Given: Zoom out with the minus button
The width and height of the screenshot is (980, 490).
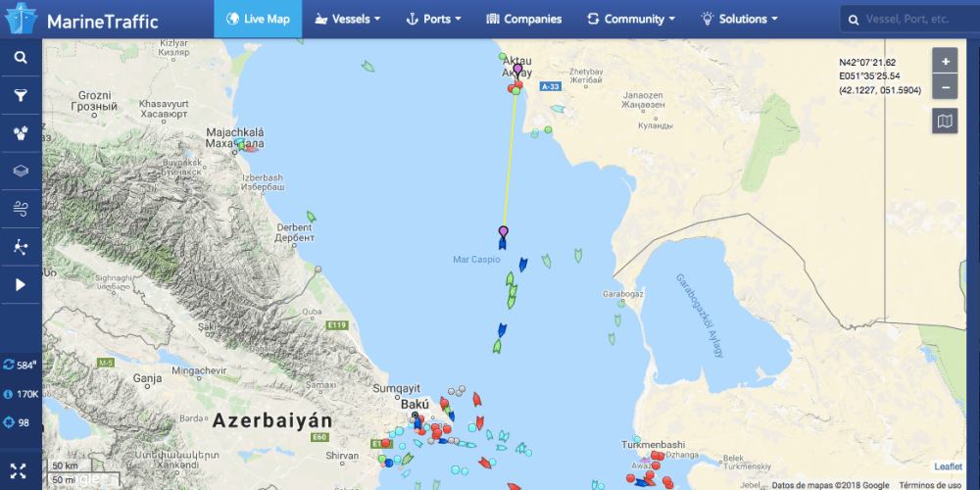Looking at the screenshot, I should 945,87.
